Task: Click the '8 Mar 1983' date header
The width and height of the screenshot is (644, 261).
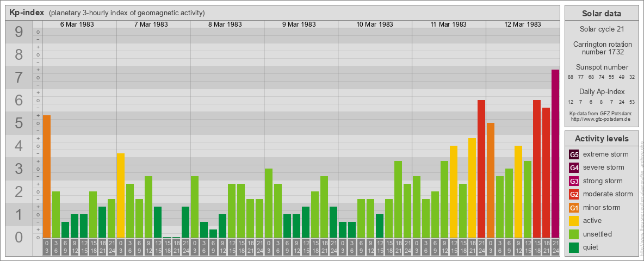Action: pyautogui.click(x=225, y=24)
